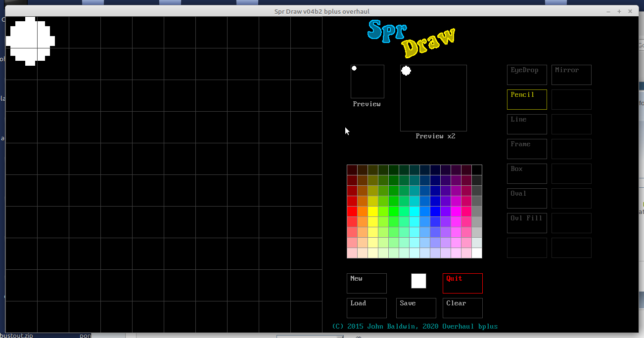Click the white circle on drawing canvas
644x338 pixels.
[x=30, y=41]
